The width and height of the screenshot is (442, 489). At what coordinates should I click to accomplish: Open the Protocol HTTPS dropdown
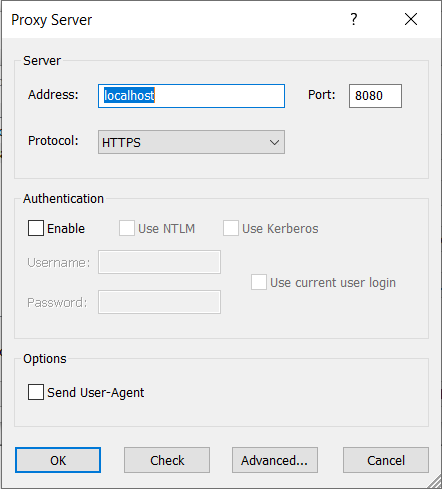tap(191, 142)
